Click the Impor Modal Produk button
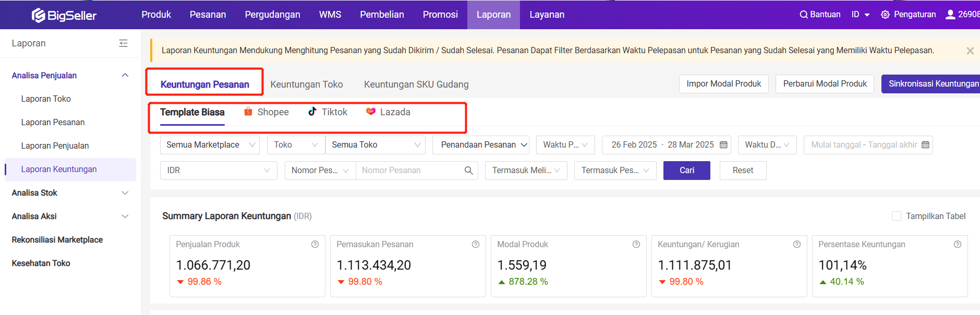 [723, 84]
